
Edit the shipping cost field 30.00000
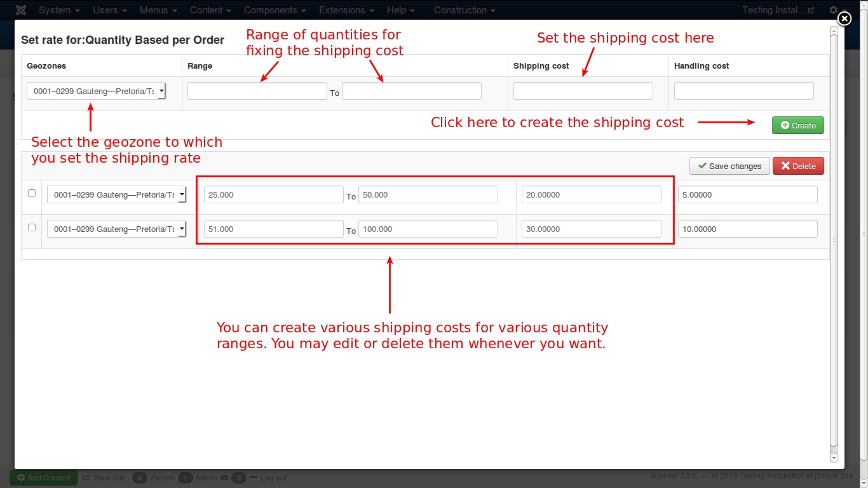click(592, 229)
